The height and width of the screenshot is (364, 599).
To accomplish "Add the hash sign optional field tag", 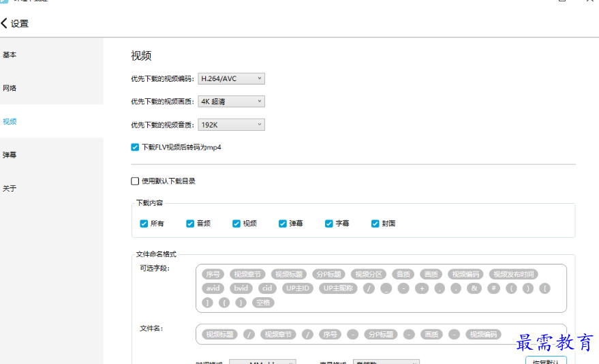I will (x=493, y=288).
